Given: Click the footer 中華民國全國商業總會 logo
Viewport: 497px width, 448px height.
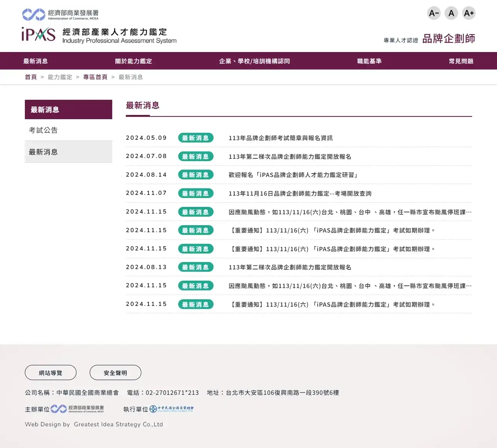Looking at the screenshot, I should (x=172, y=409).
